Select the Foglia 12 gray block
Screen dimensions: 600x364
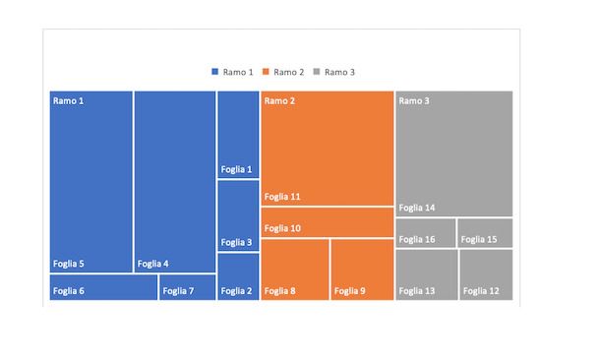point(486,274)
